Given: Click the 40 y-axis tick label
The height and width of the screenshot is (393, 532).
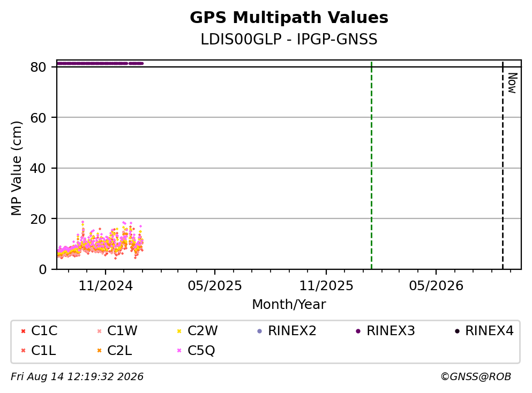Looking at the screenshot, I should point(38,169).
